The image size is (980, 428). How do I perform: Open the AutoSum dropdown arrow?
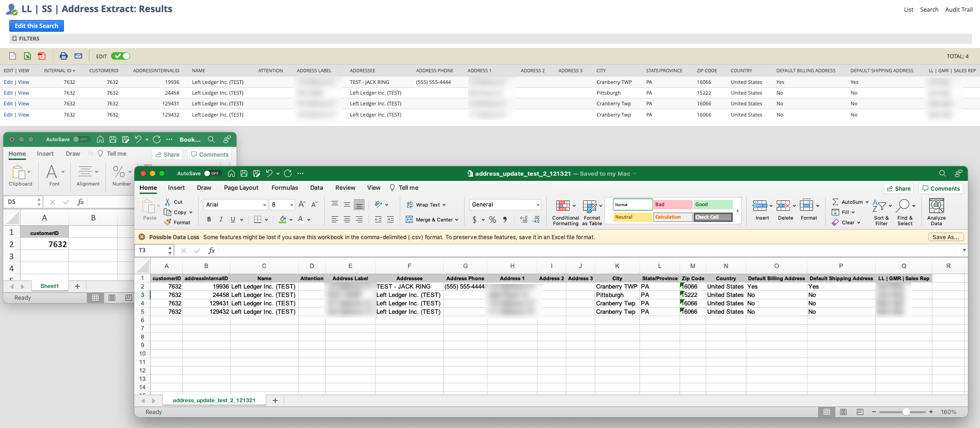coord(867,202)
